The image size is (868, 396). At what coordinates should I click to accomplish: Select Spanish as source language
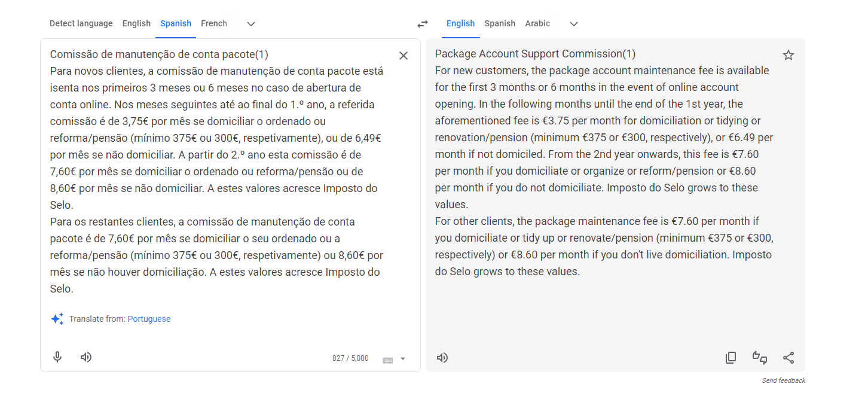[x=176, y=23]
